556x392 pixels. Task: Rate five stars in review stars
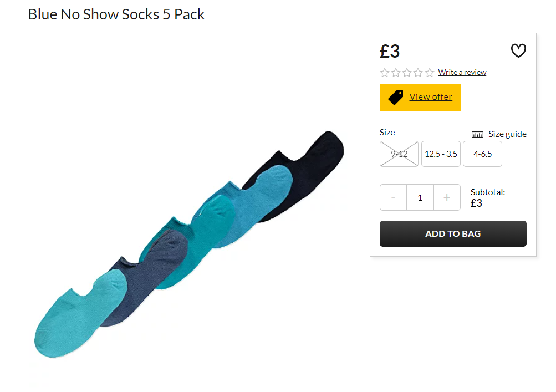430,73
